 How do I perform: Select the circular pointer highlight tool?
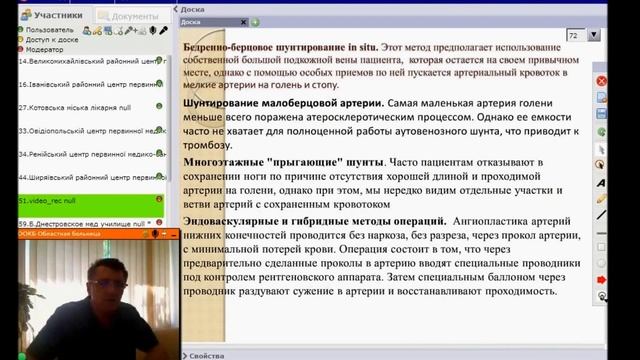(600, 164)
